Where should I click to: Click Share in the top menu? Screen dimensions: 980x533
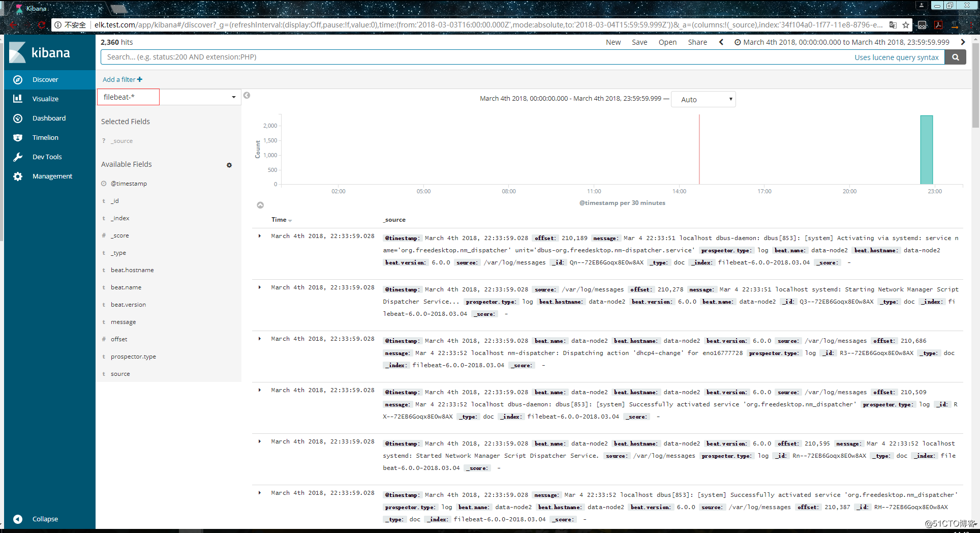click(x=697, y=42)
